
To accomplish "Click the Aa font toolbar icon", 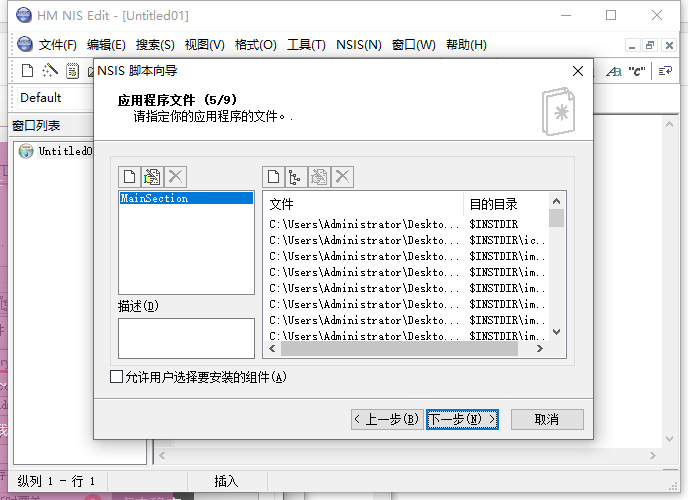I will click(614, 71).
